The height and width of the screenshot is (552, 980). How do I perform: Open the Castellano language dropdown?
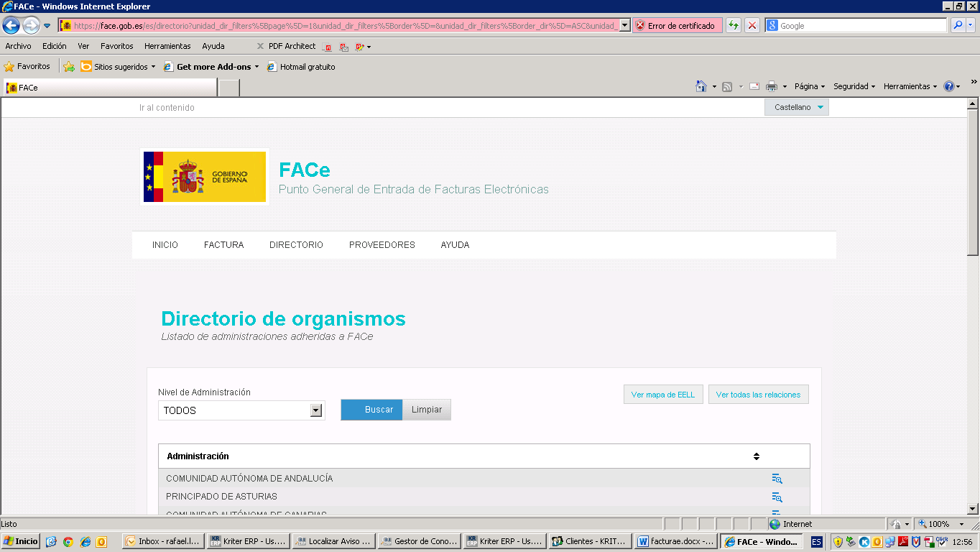coord(797,107)
